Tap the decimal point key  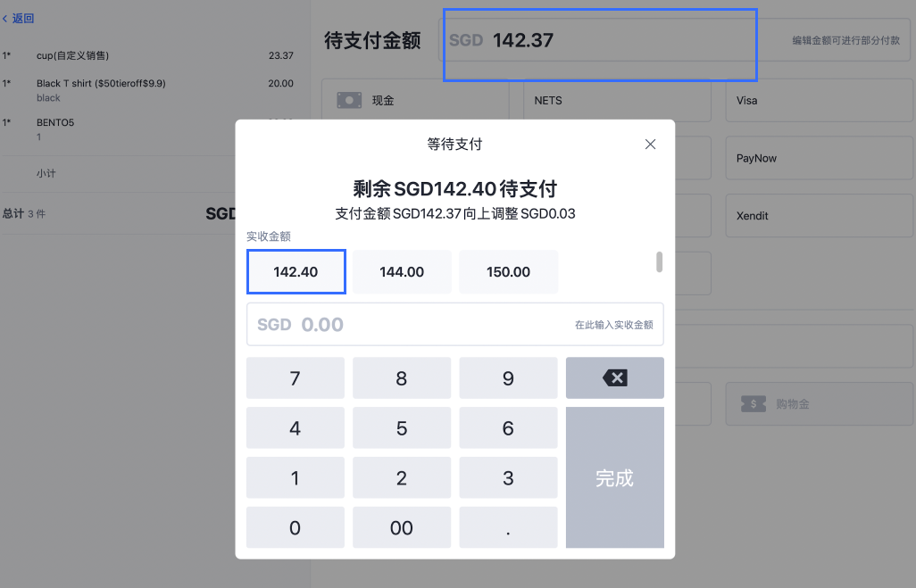coord(508,527)
